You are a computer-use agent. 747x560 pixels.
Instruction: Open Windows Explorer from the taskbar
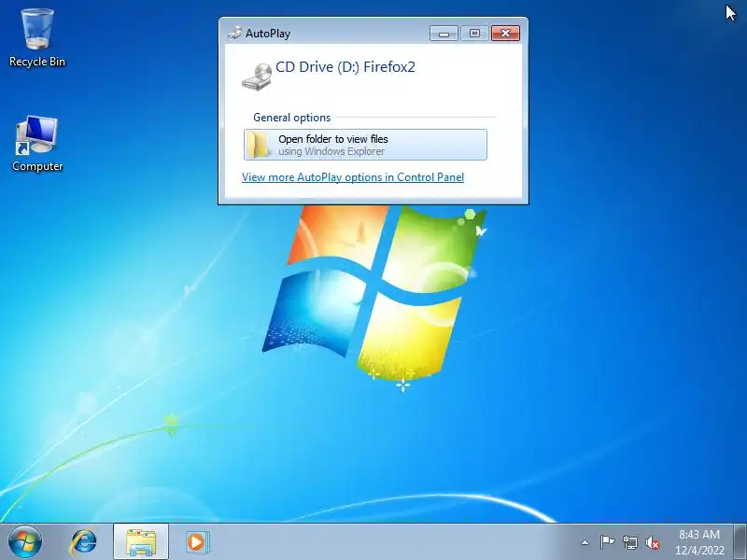[141, 542]
